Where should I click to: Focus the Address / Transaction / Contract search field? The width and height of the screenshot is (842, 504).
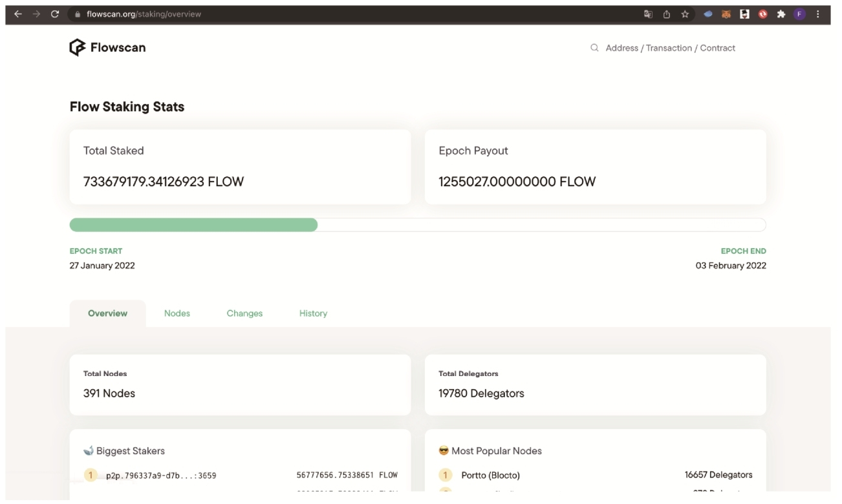[x=671, y=48]
